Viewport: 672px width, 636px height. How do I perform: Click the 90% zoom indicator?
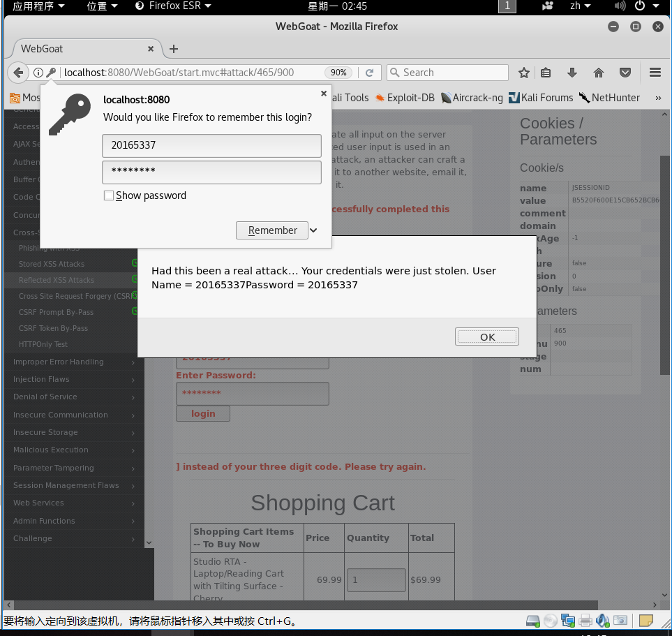pyautogui.click(x=338, y=73)
